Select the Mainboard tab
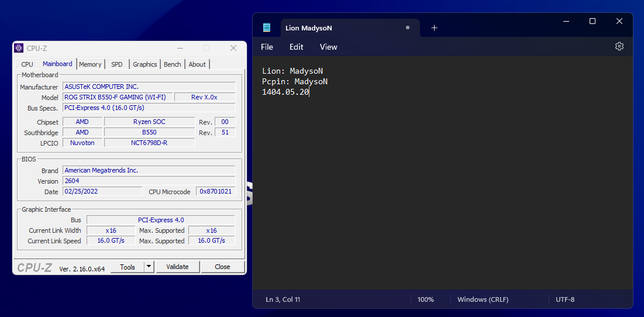This screenshot has width=644, height=317. pyautogui.click(x=57, y=64)
